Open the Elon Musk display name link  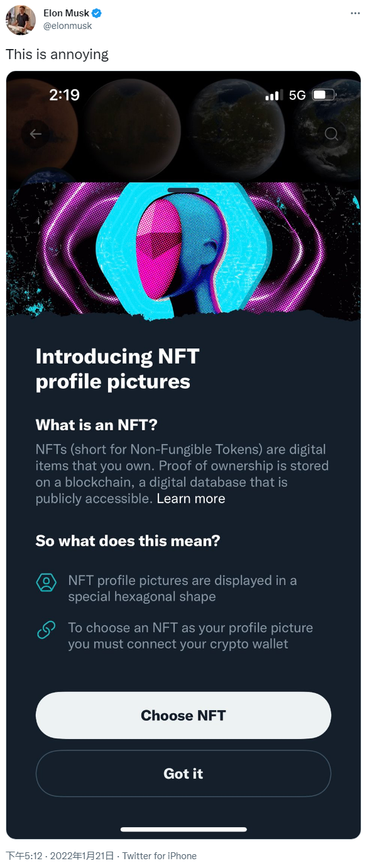[x=66, y=13]
